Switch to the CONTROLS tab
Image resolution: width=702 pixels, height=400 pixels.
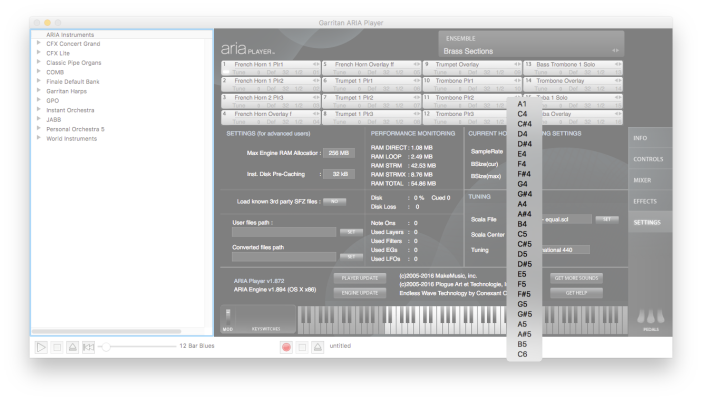pos(650,159)
